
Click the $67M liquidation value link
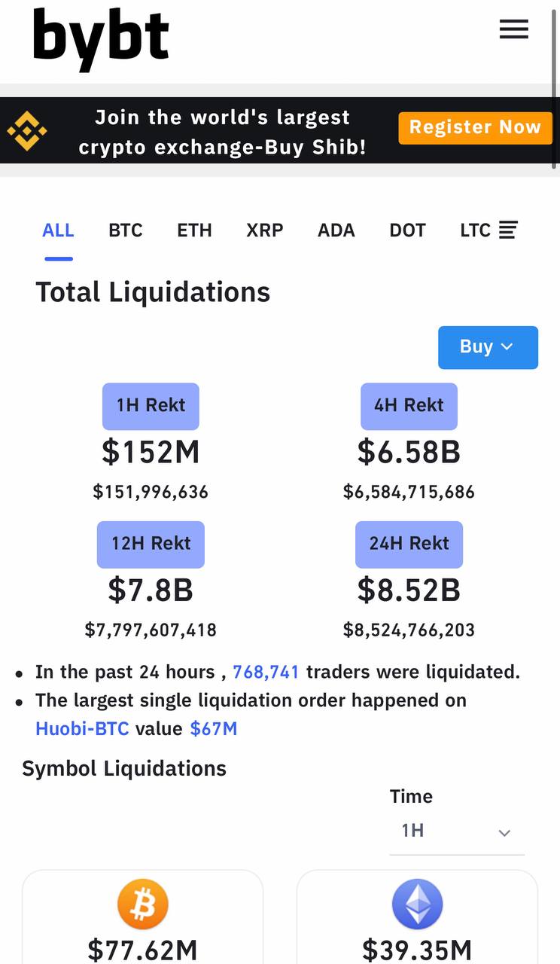pyautogui.click(x=213, y=729)
